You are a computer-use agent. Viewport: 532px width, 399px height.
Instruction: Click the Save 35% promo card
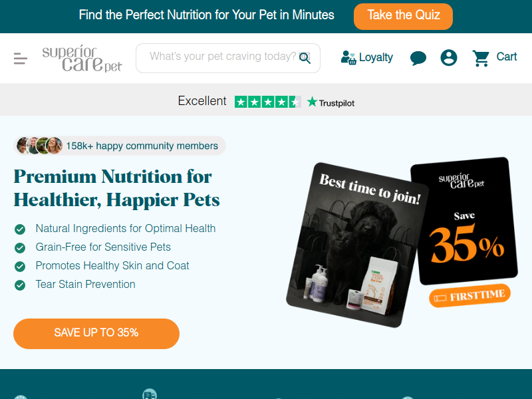(464, 221)
